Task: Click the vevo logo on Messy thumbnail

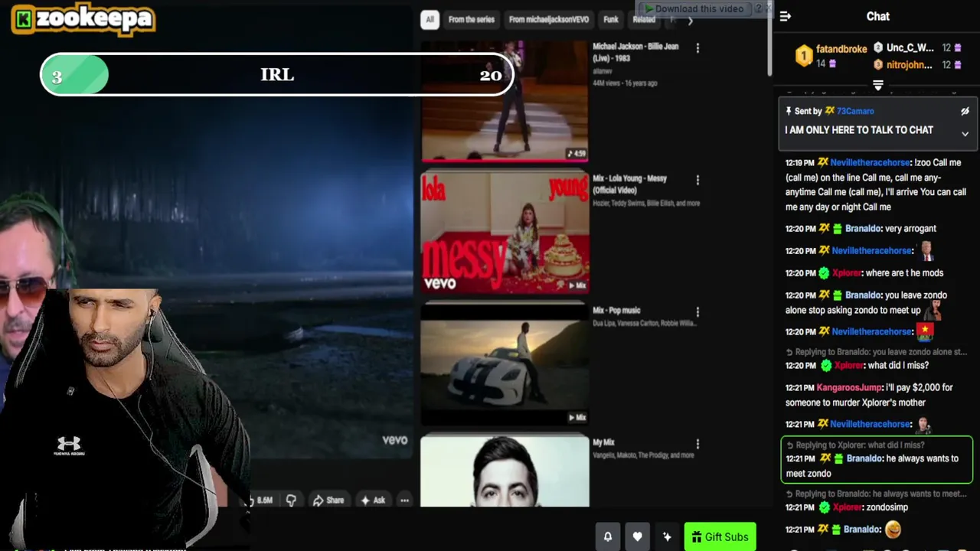Action: click(x=439, y=284)
